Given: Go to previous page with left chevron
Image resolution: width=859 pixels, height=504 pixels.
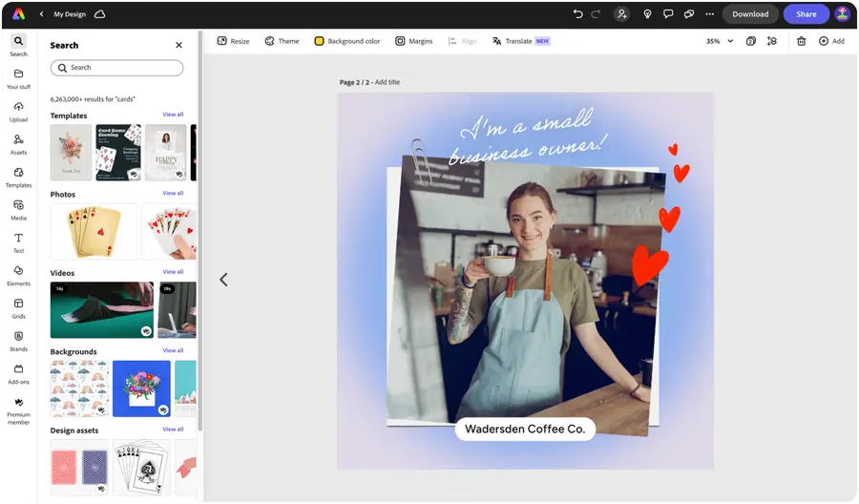Looking at the screenshot, I should [223, 280].
